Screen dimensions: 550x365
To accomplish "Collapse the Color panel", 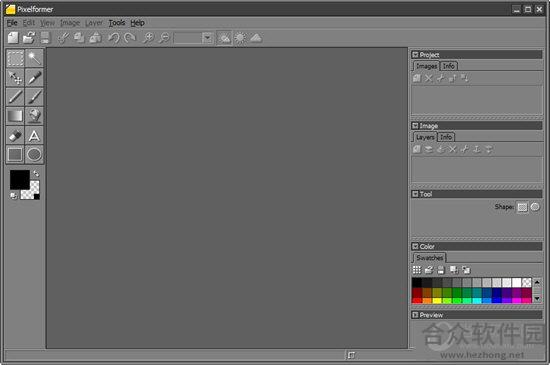I will (x=415, y=246).
